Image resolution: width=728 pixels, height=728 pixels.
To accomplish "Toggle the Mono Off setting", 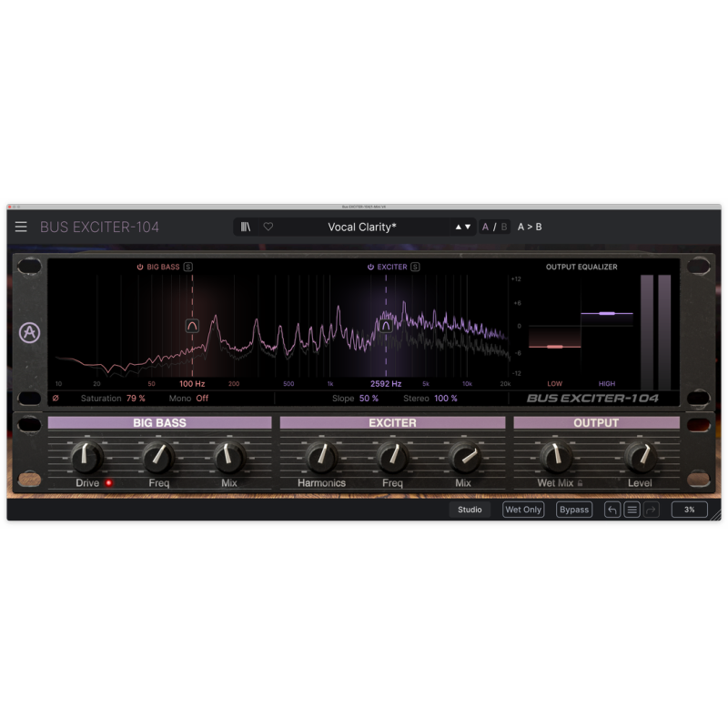I will [x=202, y=399].
